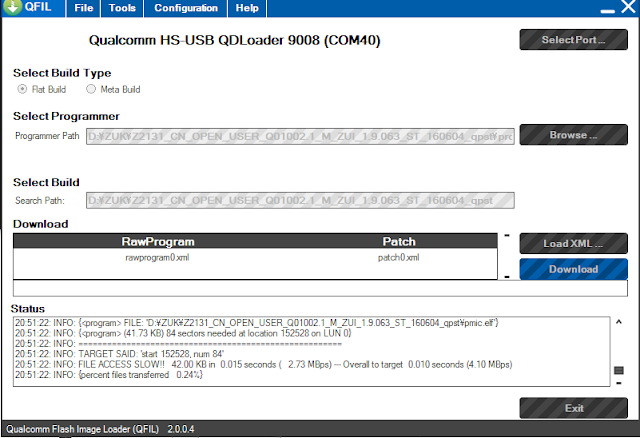
Task: Click Browse for programmer path
Action: pyautogui.click(x=573, y=135)
